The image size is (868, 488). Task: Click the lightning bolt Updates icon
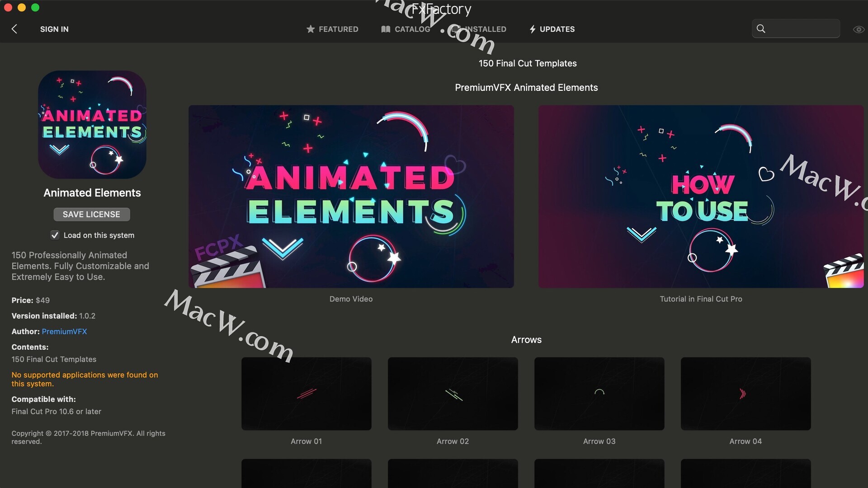pyautogui.click(x=533, y=29)
